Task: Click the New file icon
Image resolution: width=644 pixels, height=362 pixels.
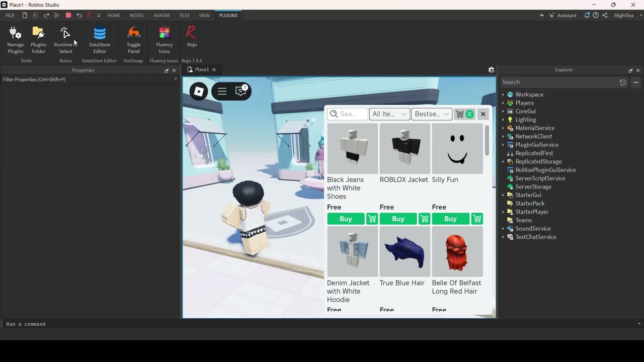Action: (25, 16)
